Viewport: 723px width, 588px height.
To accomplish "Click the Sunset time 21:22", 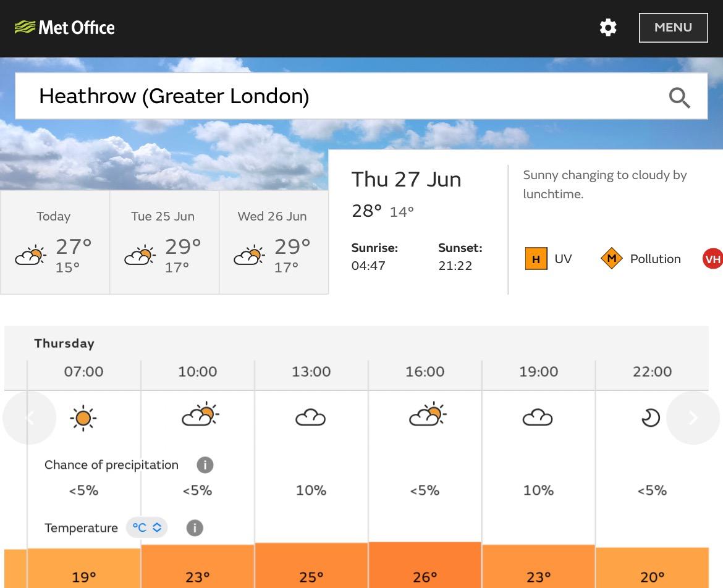I will click(x=455, y=266).
